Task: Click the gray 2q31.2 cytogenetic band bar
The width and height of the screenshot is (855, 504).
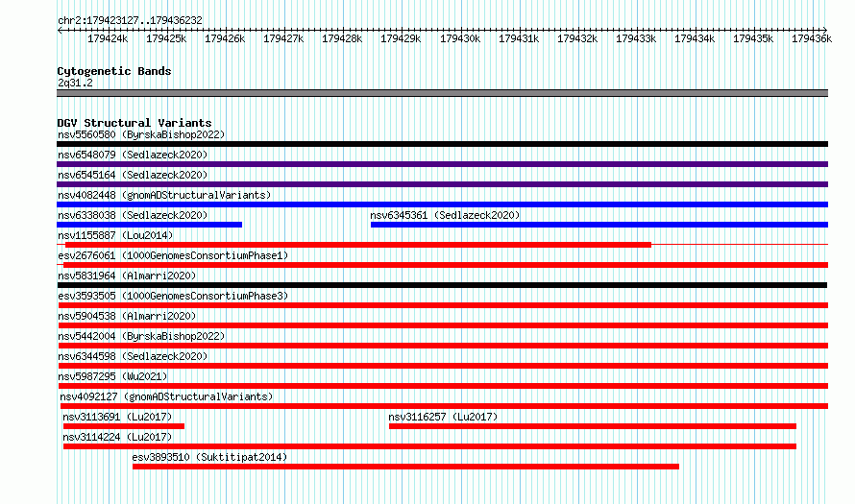Action: [x=442, y=93]
